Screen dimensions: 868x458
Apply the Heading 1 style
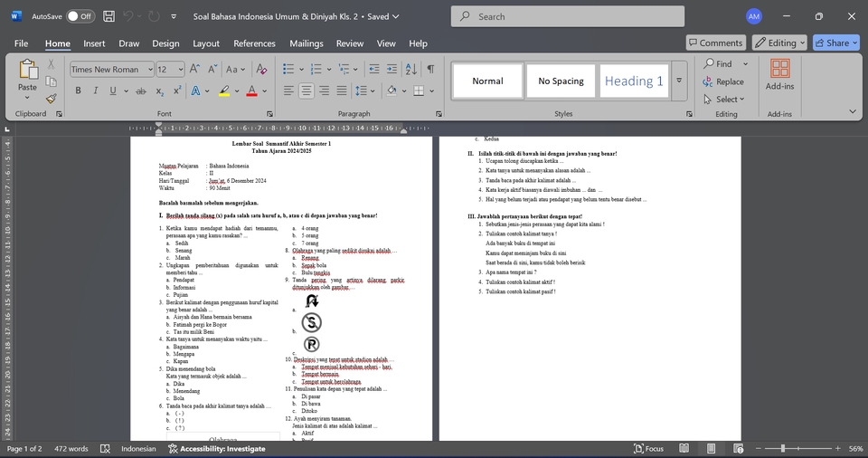(634, 81)
